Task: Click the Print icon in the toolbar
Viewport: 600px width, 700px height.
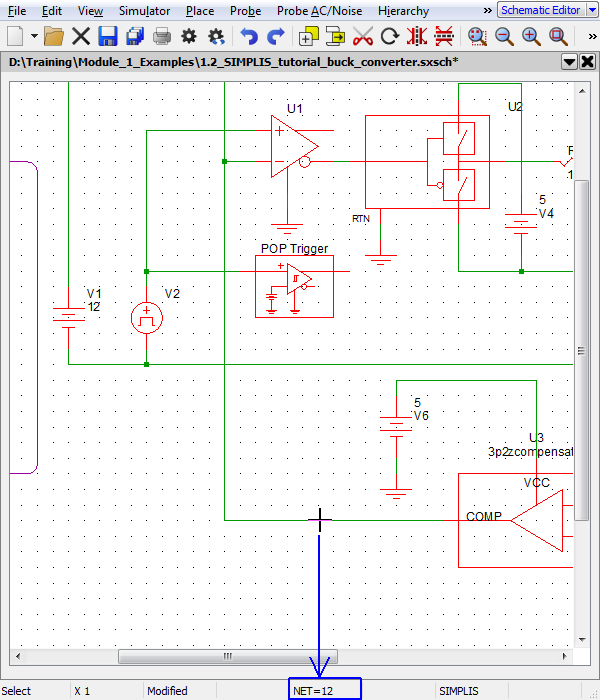Action: pyautogui.click(x=162, y=37)
